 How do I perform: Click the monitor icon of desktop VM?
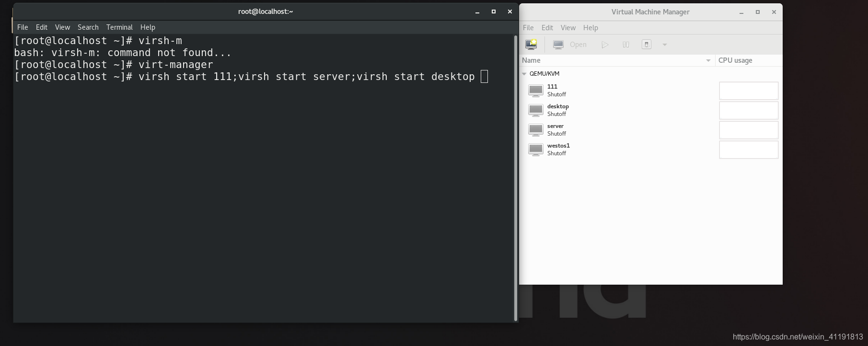(535, 110)
